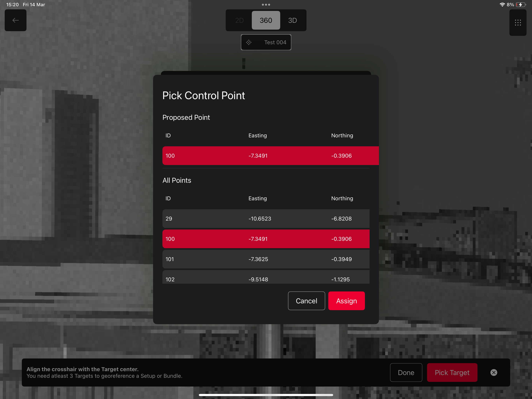Dismiss the hint bar with X icon

pos(493,372)
